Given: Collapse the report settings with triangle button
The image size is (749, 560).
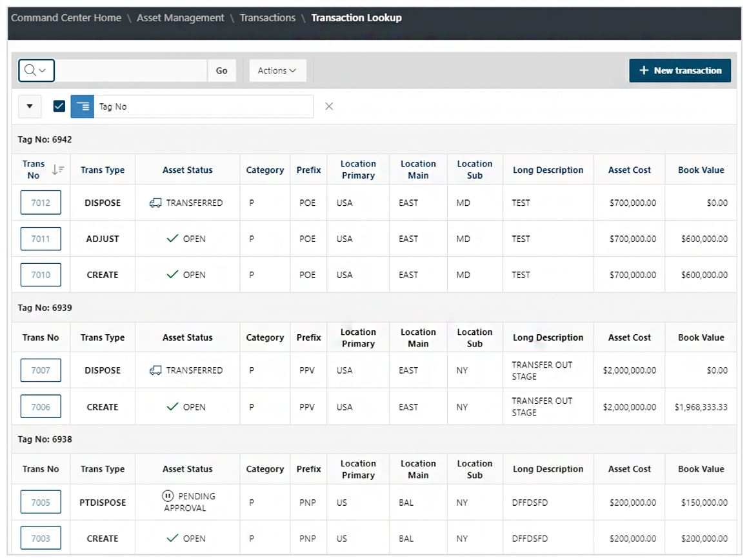Looking at the screenshot, I should coord(30,106).
